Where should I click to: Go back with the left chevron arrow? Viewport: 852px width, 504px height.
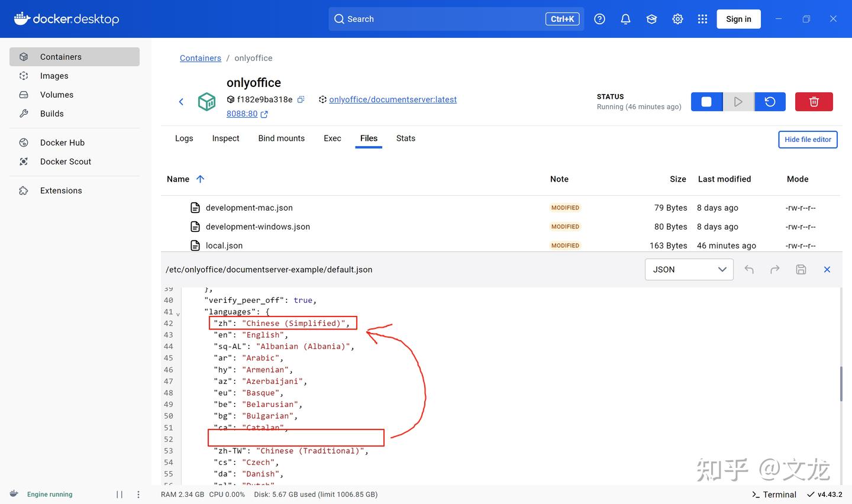(181, 102)
